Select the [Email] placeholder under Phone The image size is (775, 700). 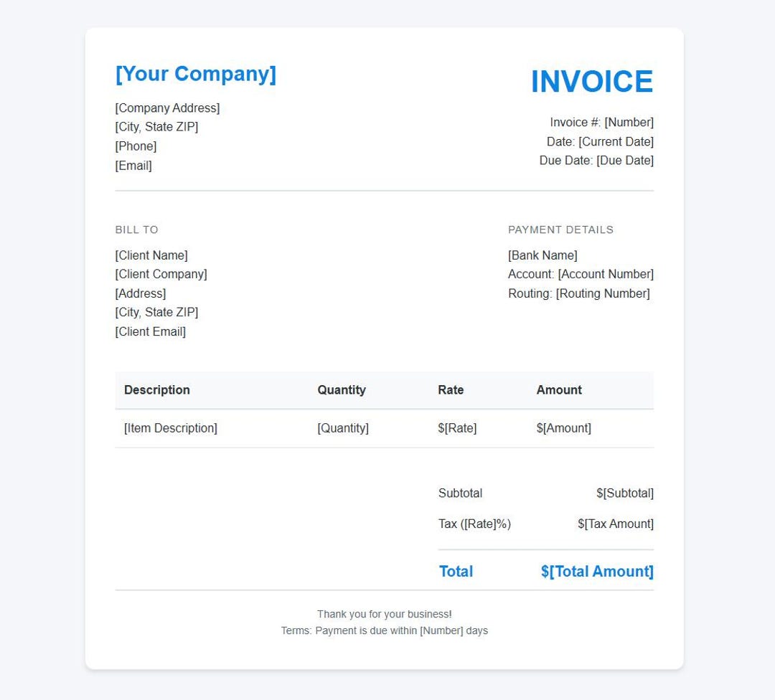pos(133,165)
